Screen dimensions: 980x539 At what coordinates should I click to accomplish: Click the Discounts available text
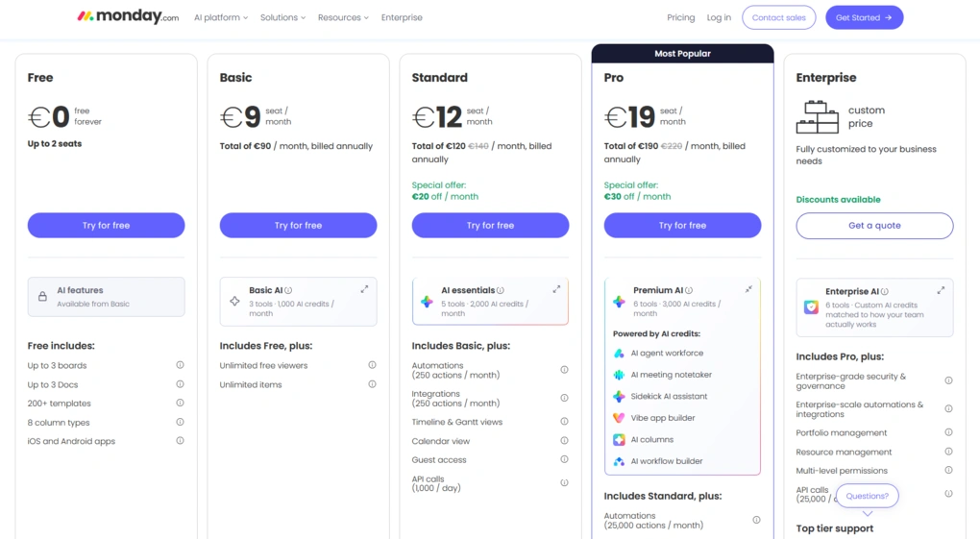click(838, 200)
